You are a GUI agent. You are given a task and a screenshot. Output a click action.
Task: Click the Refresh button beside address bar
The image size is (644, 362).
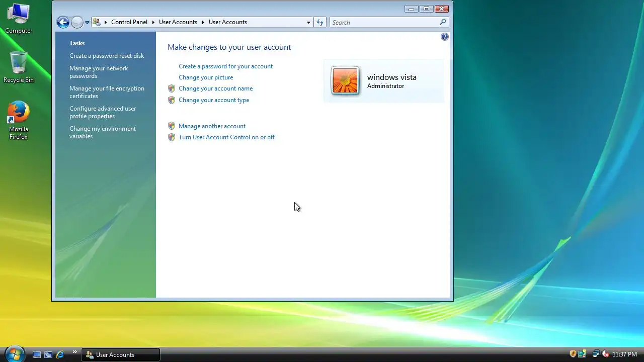point(320,22)
